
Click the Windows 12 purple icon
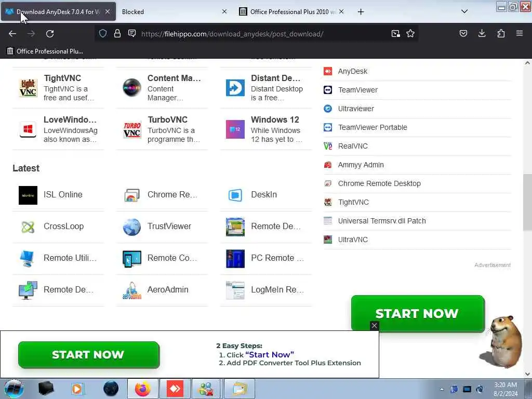235,129
